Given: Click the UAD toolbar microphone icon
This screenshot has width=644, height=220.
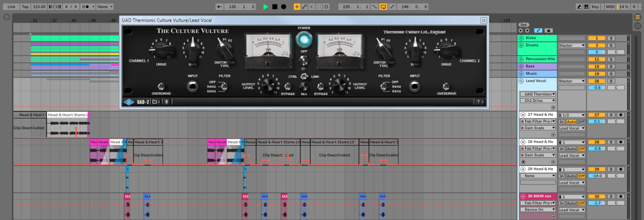Looking at the screenshot, I should [167, 101].
